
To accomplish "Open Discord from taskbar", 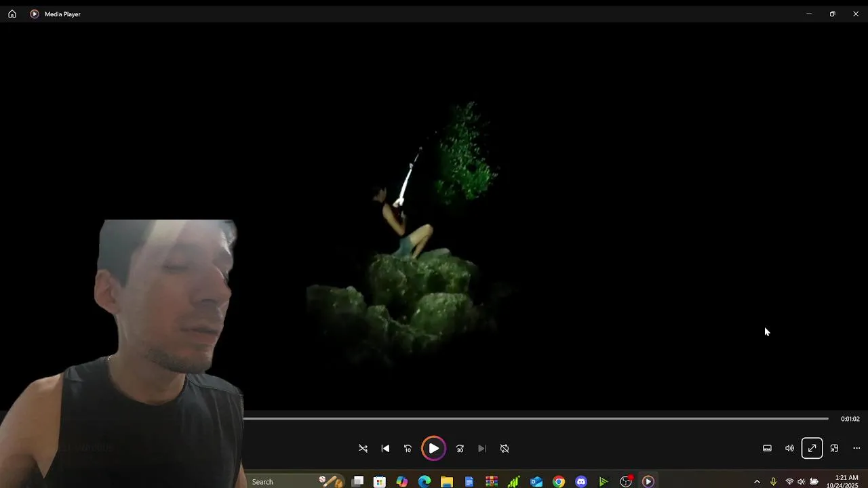I will [x=581, y=481].
